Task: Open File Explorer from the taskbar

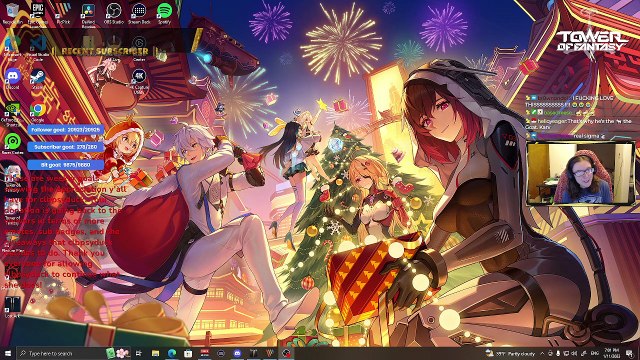Action: point(155,353)
